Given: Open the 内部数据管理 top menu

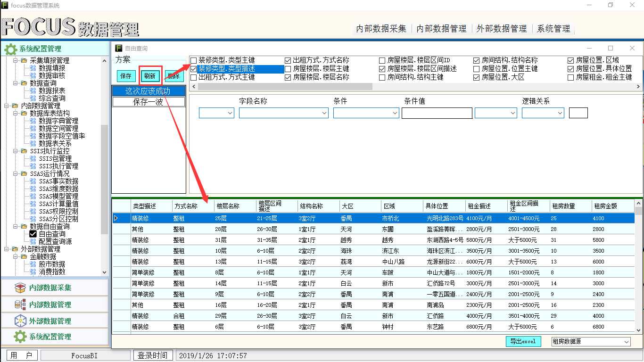Looking at the screenshot, I should (x=441, y=29).
